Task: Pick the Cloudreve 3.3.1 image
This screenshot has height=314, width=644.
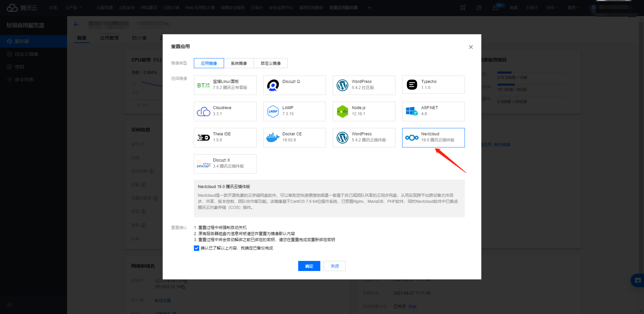Action: pos(225,111)
